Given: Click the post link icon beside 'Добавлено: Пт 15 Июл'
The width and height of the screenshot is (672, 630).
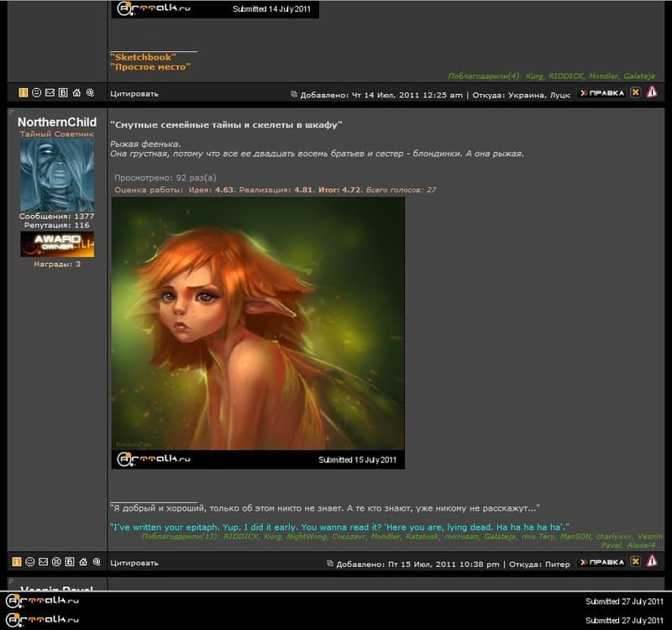Looking at the screenshot, I should coord(329,564).
